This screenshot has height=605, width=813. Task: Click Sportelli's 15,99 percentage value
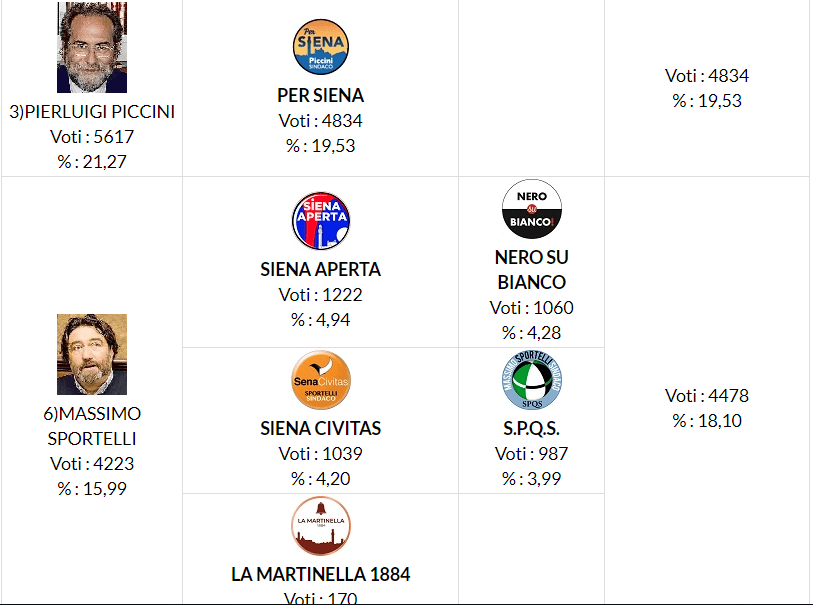pos(92,489)
